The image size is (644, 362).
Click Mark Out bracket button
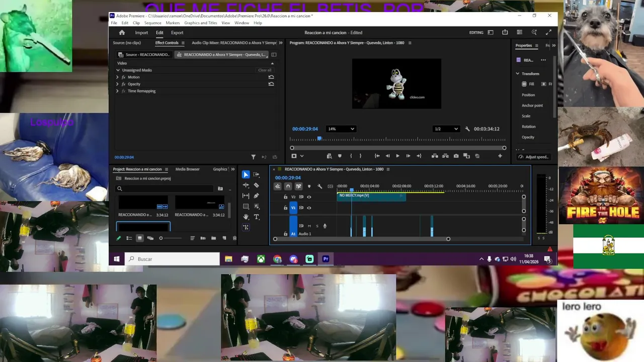(360, 156)
